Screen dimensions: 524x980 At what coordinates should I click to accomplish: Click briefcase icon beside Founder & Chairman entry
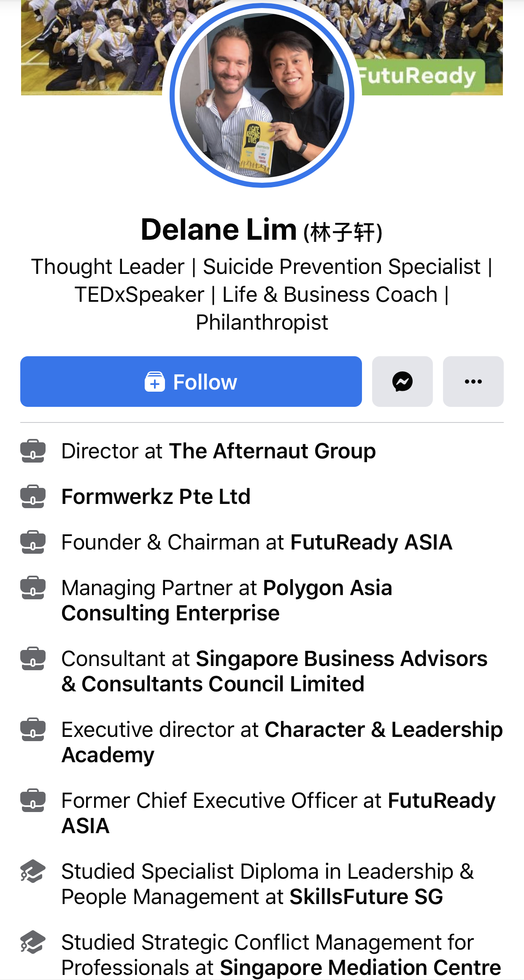point(32,542)
